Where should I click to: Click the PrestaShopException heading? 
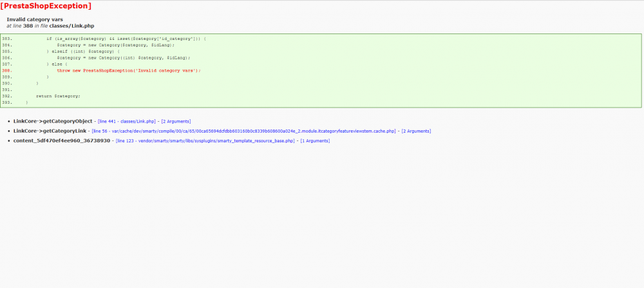[46, 6]
